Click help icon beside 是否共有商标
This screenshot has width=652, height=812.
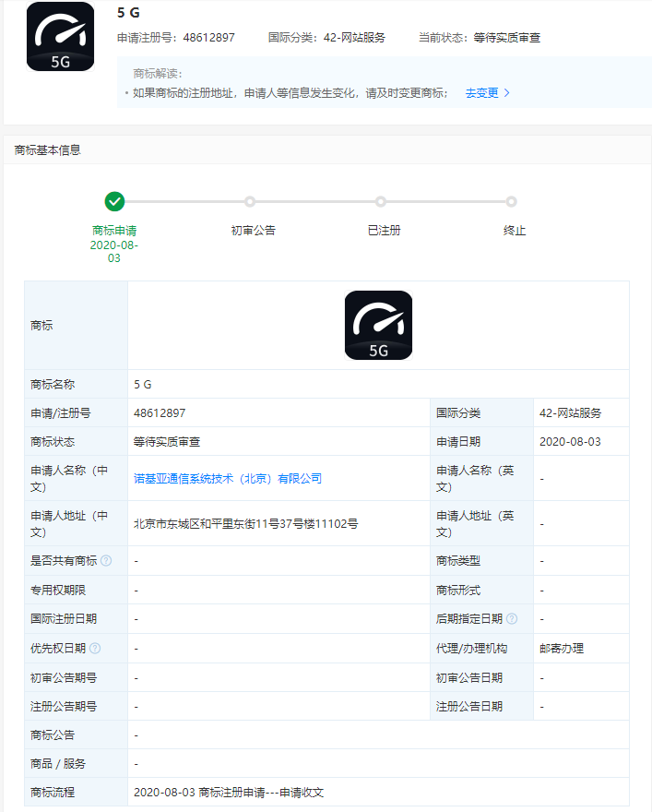click(106, 561)
